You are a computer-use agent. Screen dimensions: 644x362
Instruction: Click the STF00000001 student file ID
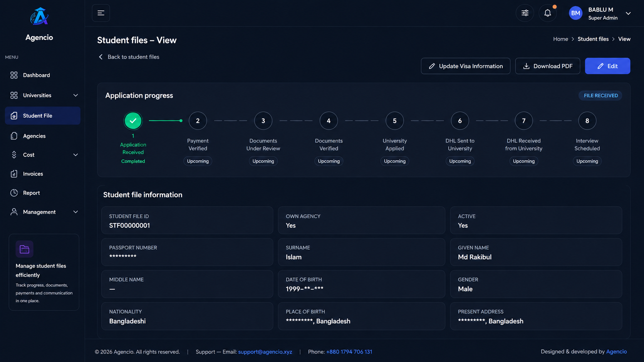129,225
